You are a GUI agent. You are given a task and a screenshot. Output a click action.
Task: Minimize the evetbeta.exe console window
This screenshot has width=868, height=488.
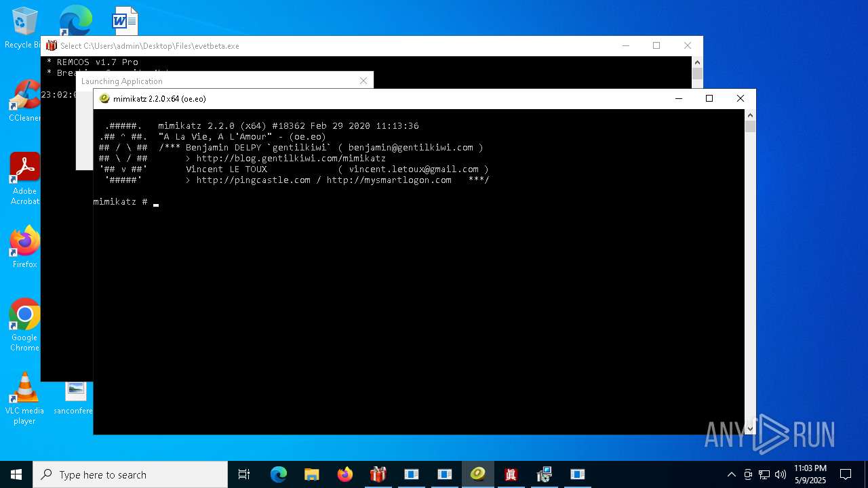pos(625,45)
